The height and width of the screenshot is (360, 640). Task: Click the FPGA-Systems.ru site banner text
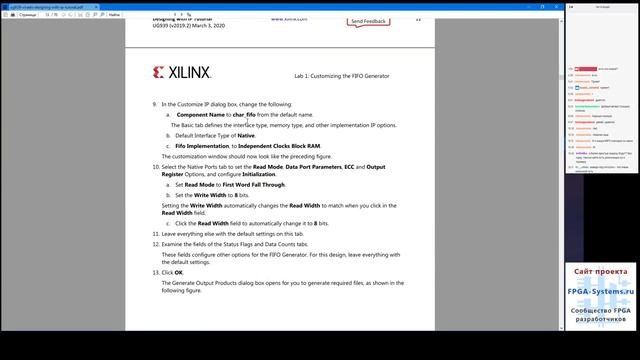click(600, 291)
